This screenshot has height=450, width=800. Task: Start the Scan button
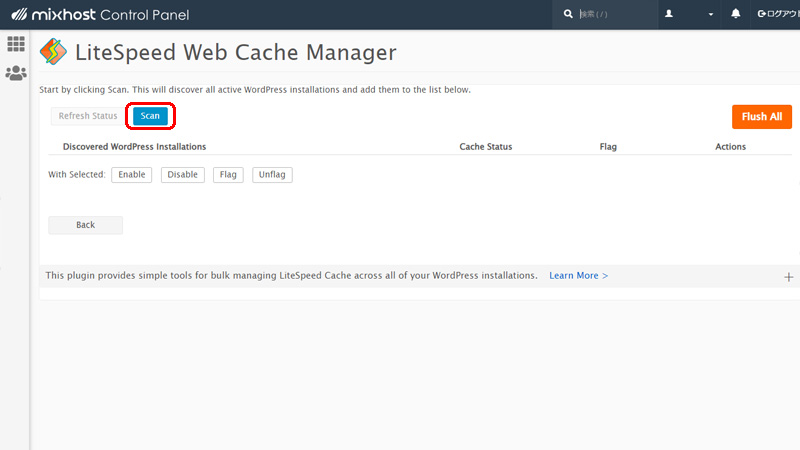click(x=150, y=116)
